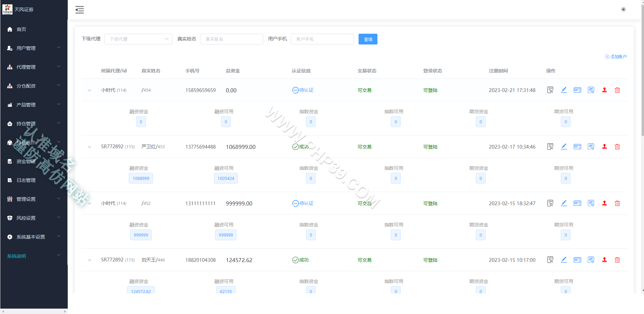Click the sidebar horizontal scrollbar
The width and height of the screenshot is (644, 314).
pyautogui.click(x=34, y=311)
